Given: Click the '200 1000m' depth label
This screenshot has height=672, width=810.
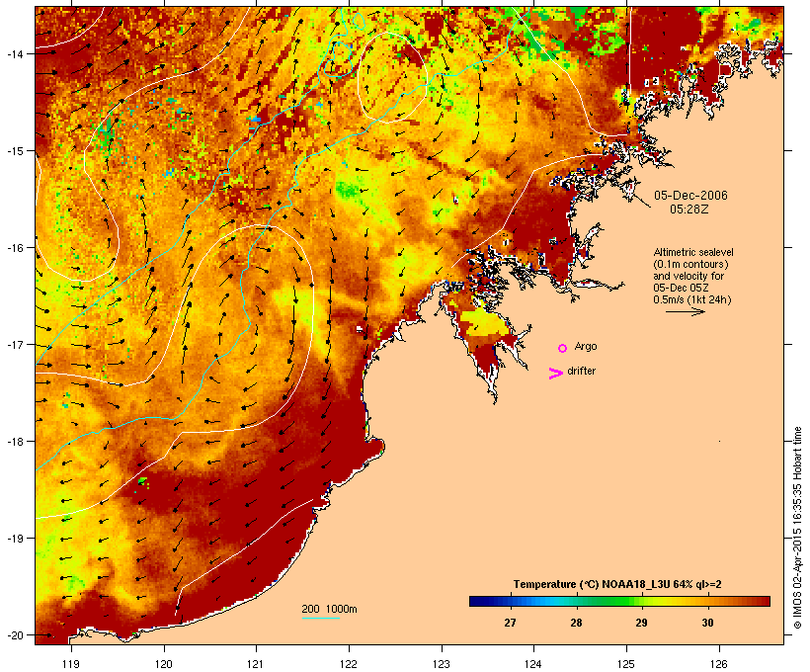Looking at the screenshot, I should [329, 609].
